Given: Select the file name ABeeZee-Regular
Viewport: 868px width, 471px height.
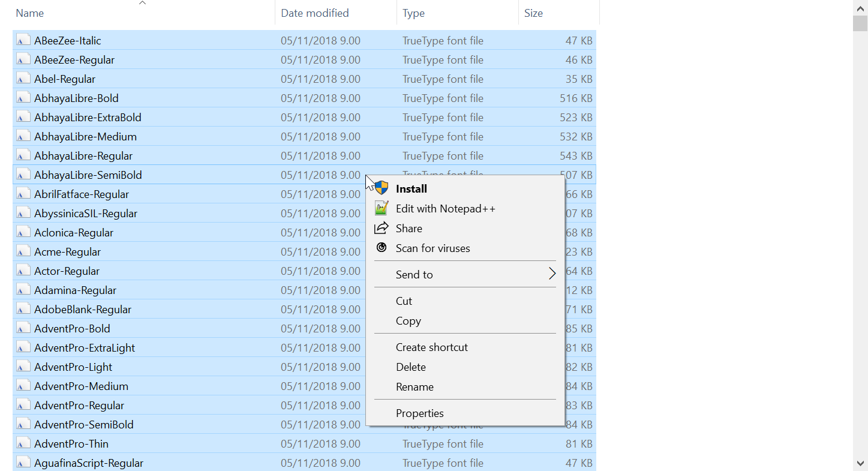Looking at the screenshot, I should point(74,60).
